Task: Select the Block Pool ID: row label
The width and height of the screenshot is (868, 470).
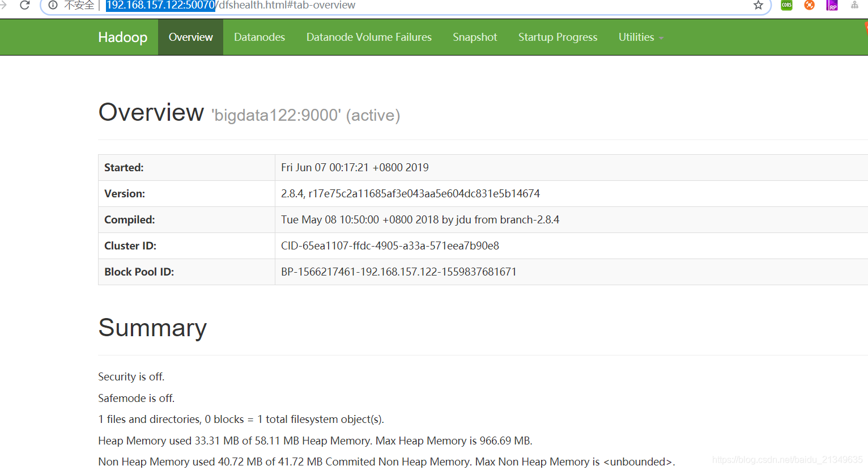Action: point(139,272)
